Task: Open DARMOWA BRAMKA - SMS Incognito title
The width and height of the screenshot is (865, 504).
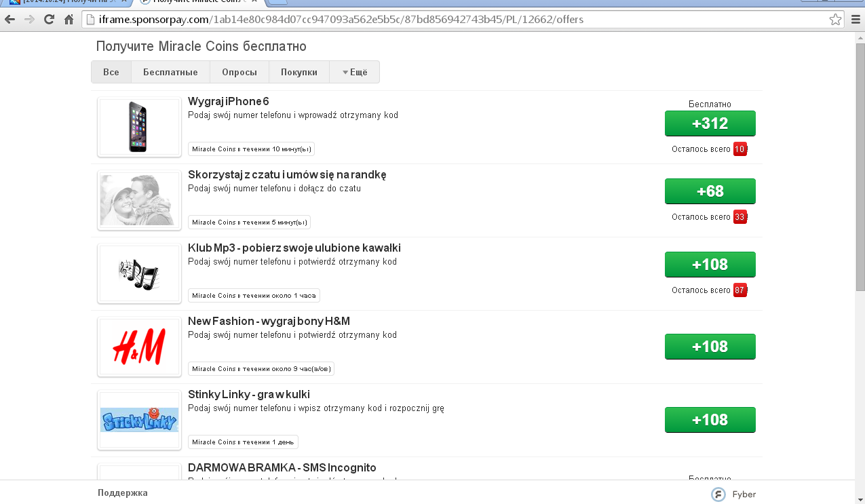Action: pyautogui.click(x=282, y=468)
